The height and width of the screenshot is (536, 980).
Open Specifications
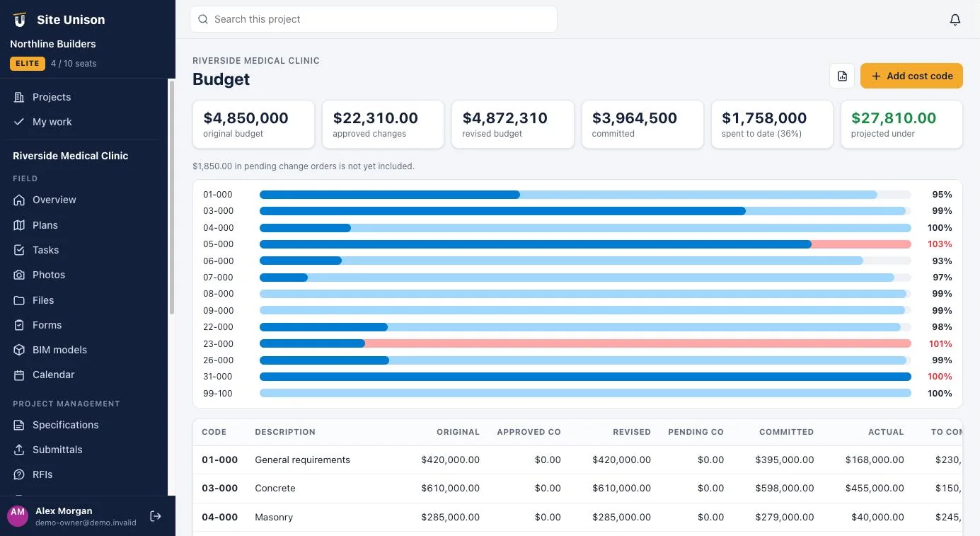pos(85,425)
